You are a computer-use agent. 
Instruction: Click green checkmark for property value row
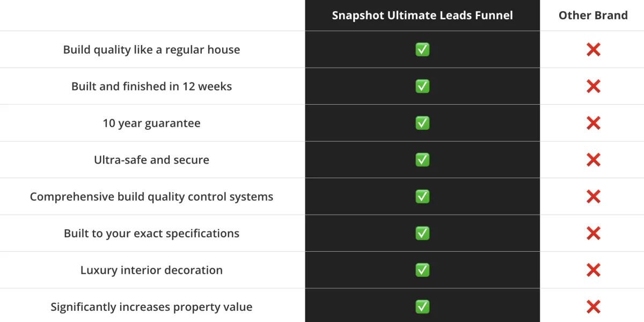pyautogui.click(x=422, y=307)
